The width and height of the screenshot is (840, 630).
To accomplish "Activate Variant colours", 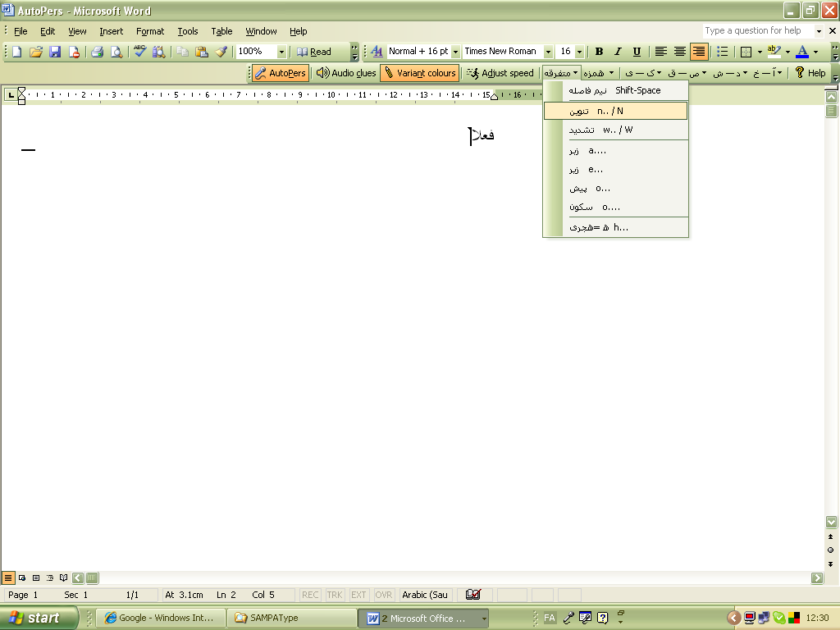I will 419,72.
